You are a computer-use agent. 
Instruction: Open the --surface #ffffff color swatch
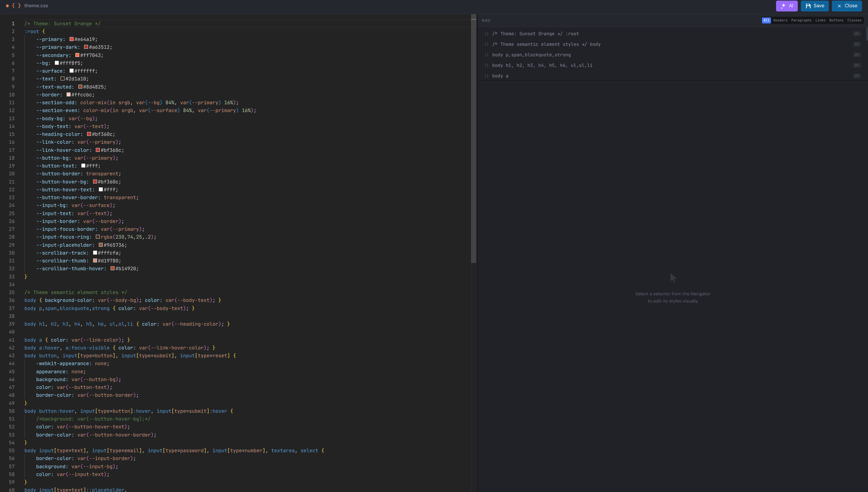72,71
